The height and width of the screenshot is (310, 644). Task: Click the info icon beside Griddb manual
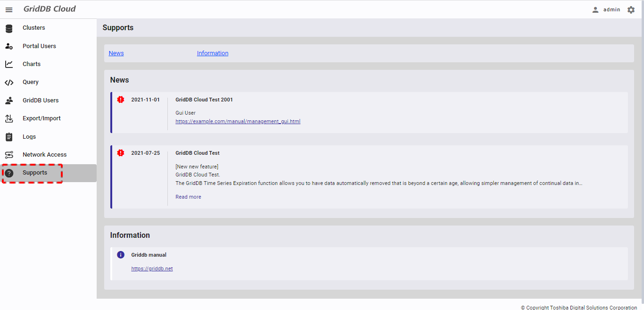(x=121, y=255)
